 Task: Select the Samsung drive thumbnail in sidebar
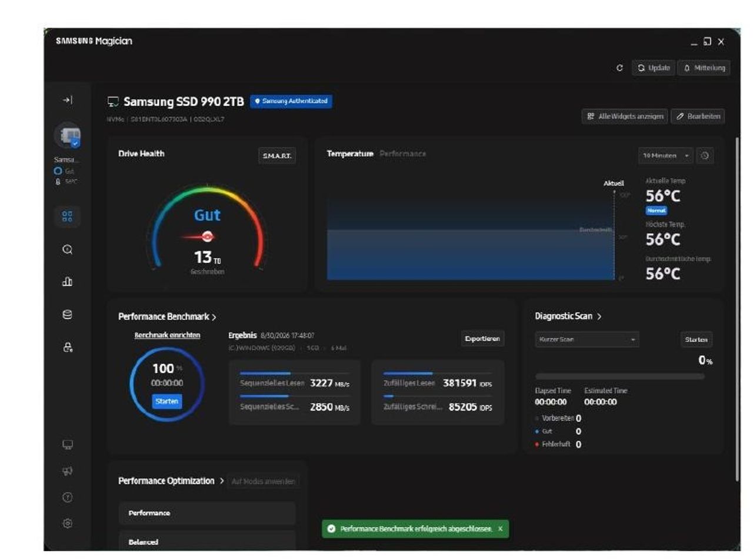point(68,136)
